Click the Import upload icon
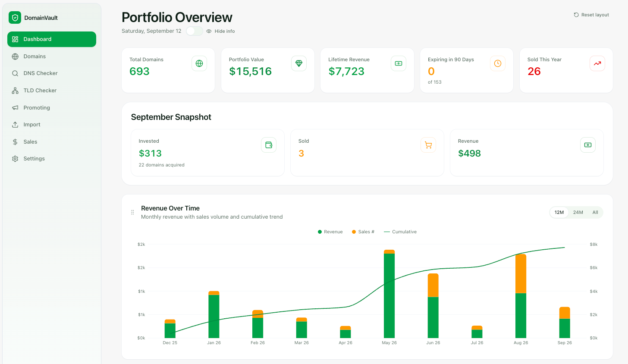This screenshot has height=364, width=628. click(15, 125)
